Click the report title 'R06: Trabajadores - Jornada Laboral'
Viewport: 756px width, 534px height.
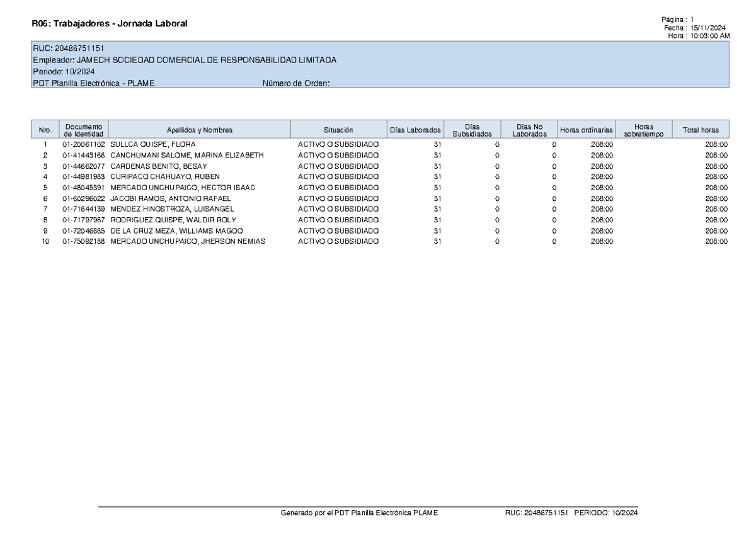(110, 24)
